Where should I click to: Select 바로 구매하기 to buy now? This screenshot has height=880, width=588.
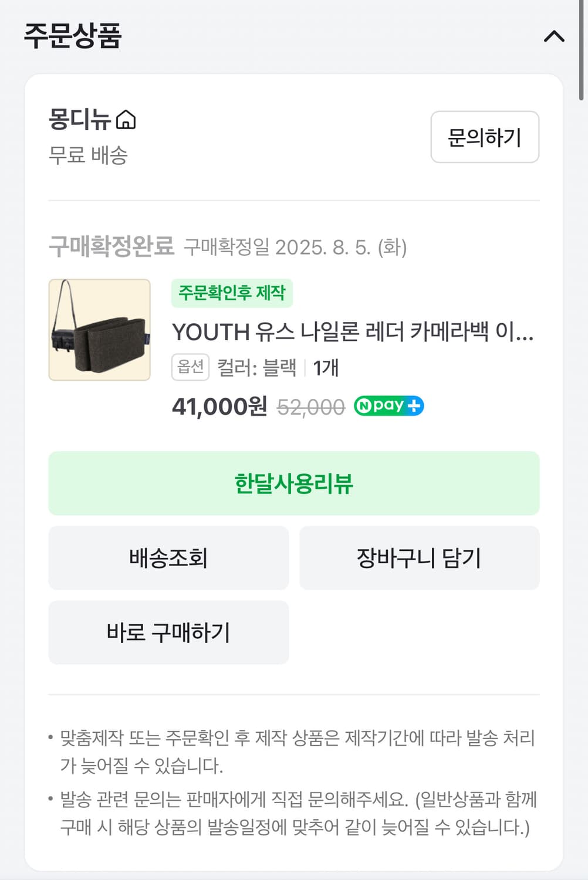point(168,632)
